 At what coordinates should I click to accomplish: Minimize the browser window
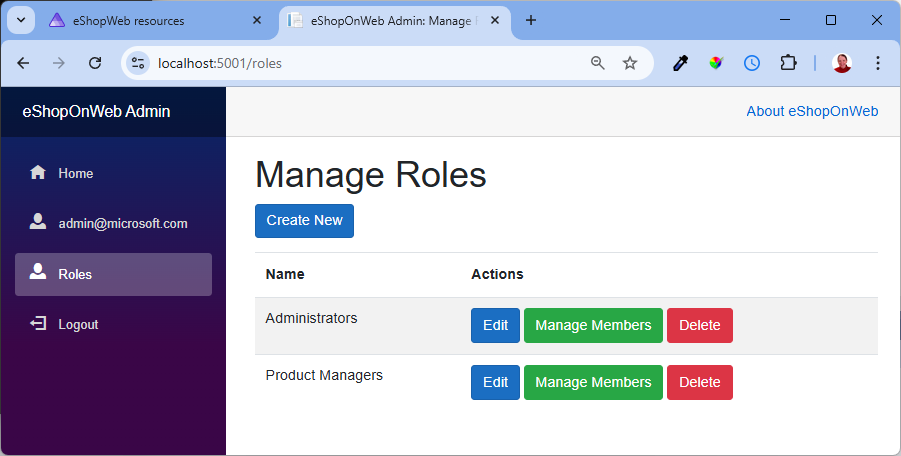[785, 20]
